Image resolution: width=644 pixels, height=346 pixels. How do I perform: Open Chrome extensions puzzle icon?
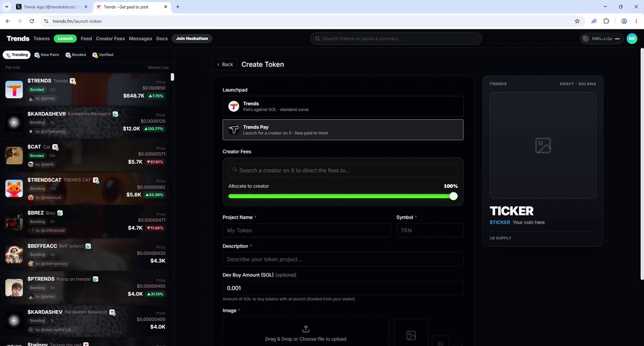[x=606, y=21]
